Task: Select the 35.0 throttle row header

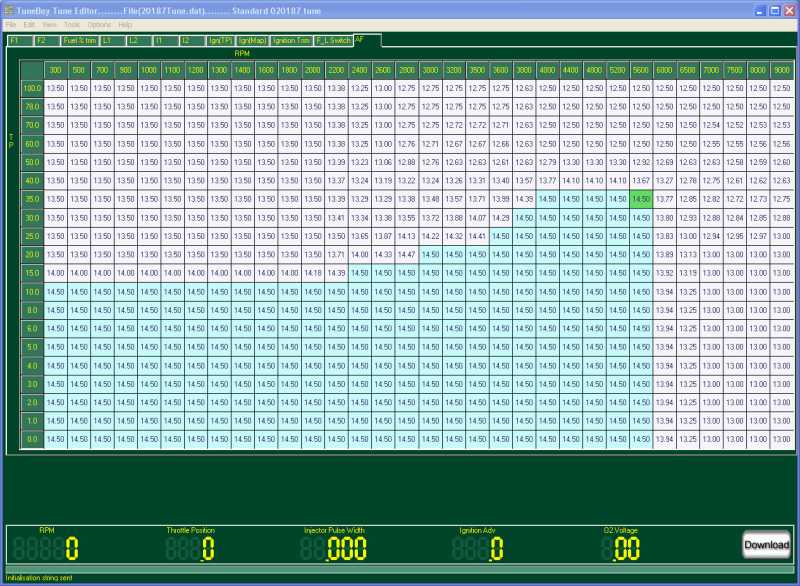Action: coord(32,199)
